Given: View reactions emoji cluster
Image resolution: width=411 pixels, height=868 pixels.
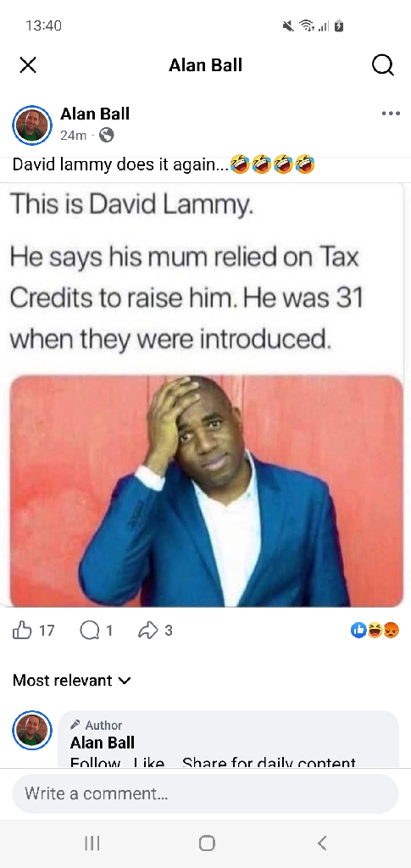Looking at the screenshot, I should [375, 630].
